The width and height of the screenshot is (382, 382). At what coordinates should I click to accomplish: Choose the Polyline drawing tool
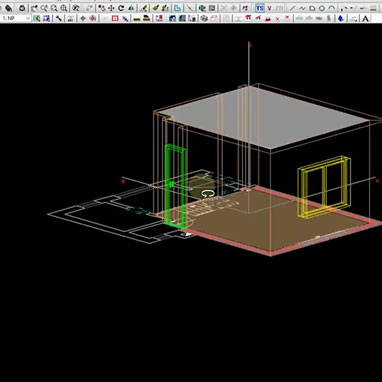click(x=302, y=8)
